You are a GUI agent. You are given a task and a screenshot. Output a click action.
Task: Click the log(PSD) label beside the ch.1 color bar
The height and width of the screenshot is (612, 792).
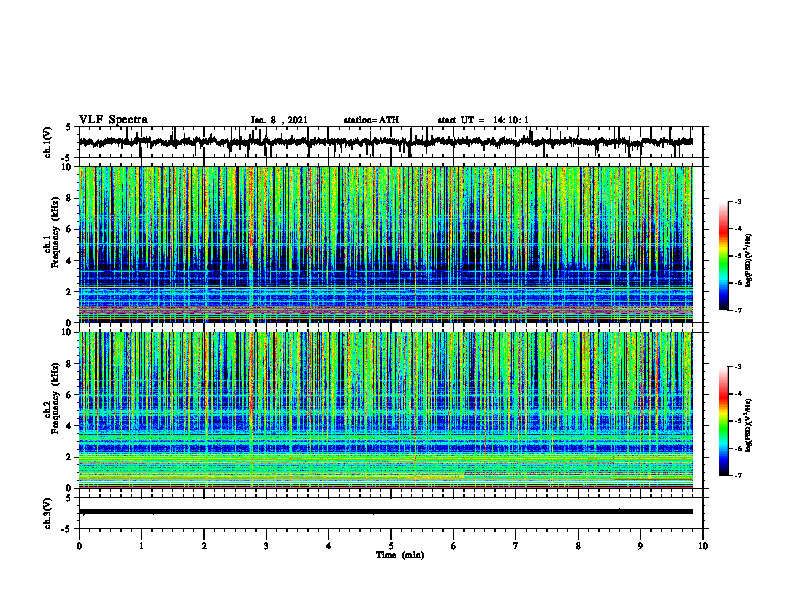749,261
